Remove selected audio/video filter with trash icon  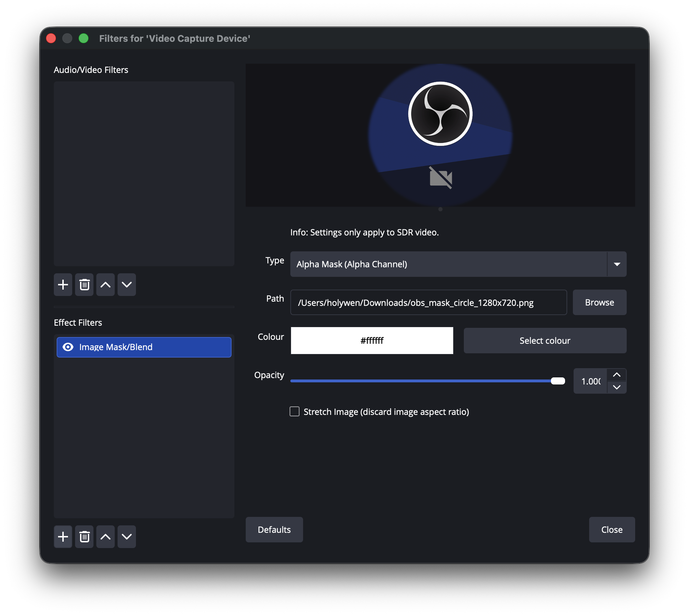(x=84, y=285)
